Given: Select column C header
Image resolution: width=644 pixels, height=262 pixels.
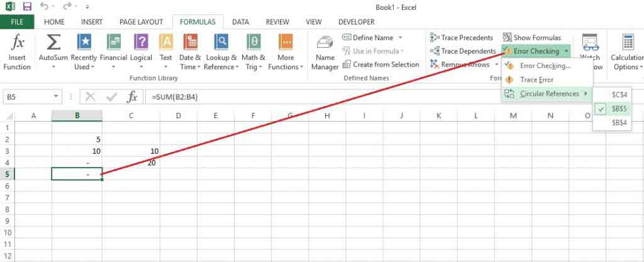Looking at the screenshot, I should (x=131, y=116).
